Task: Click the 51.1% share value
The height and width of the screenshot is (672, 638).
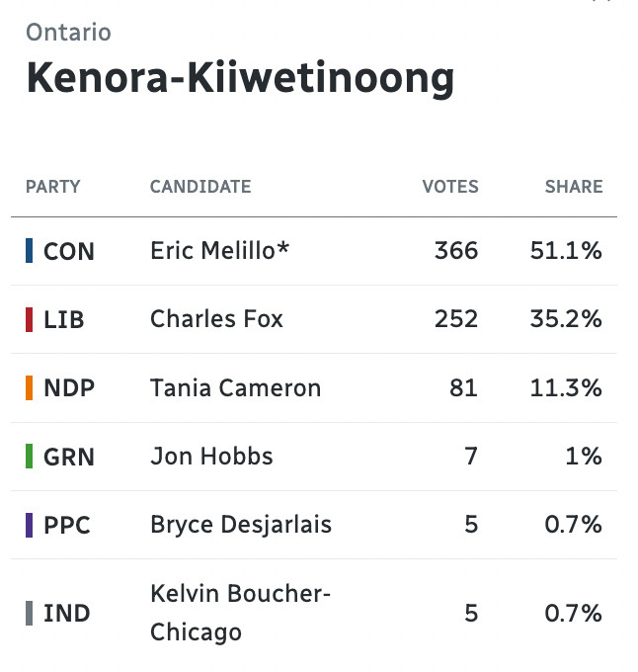Action: [566, 250]
